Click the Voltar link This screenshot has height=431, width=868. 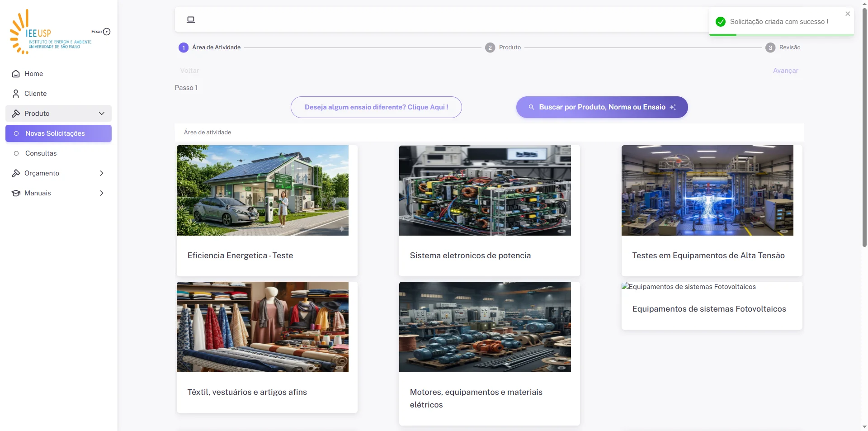coord(189,71)
